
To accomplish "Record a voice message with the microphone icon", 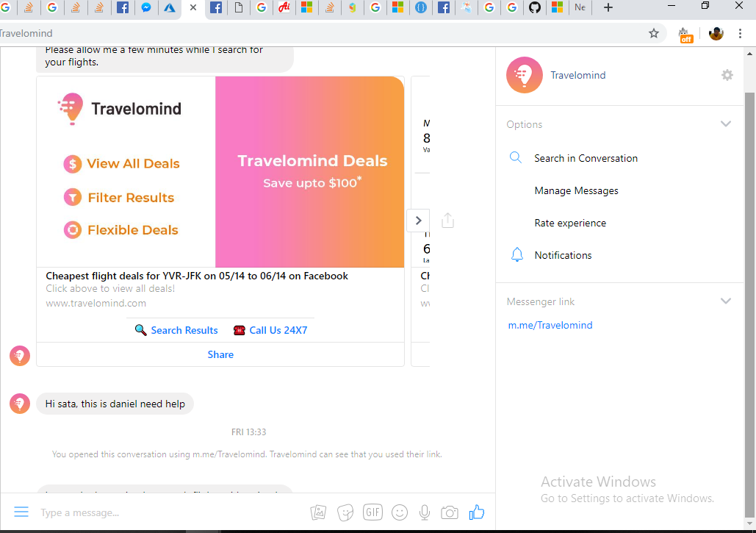I will 424,512.
